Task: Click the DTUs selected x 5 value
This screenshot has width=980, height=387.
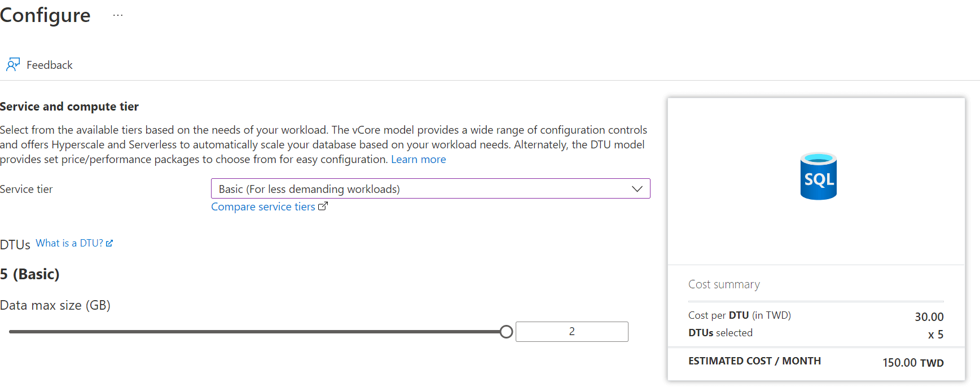Action: 935,335
